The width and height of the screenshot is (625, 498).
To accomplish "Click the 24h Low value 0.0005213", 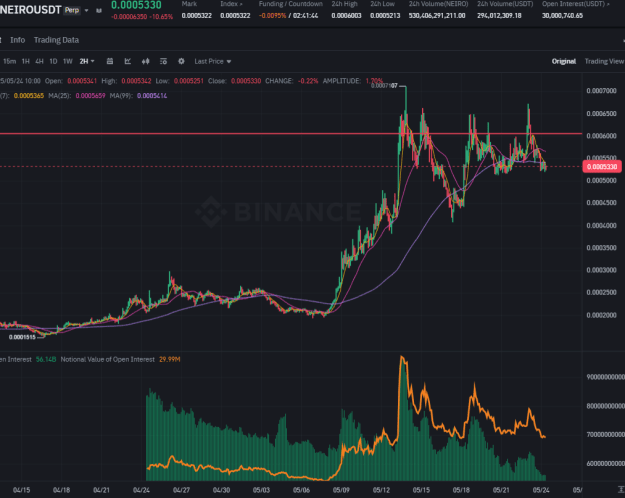I will (x=385, y=16).
